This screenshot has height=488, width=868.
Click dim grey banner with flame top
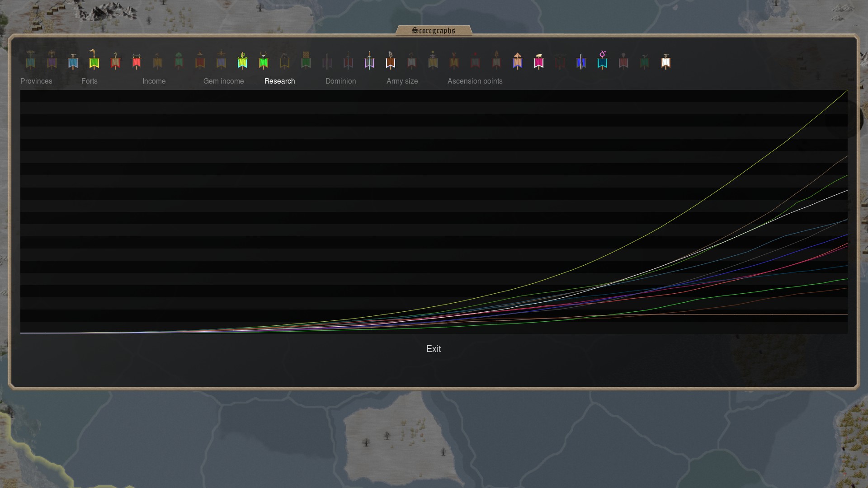(x=496, y=60)
